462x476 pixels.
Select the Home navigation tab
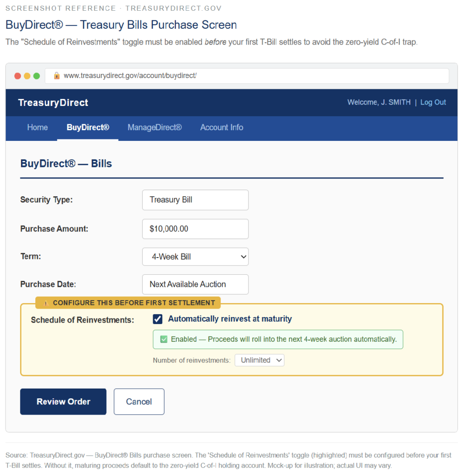click(37, 127)
